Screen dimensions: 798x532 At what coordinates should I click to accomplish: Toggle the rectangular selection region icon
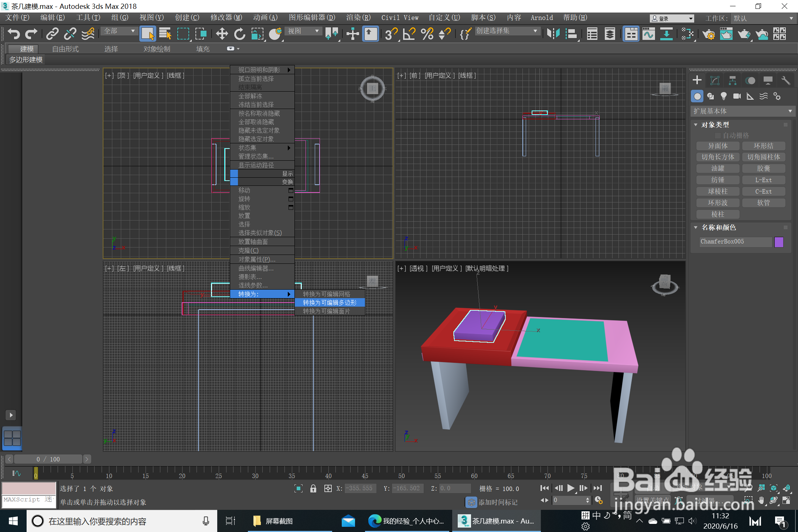click(183, 34)
